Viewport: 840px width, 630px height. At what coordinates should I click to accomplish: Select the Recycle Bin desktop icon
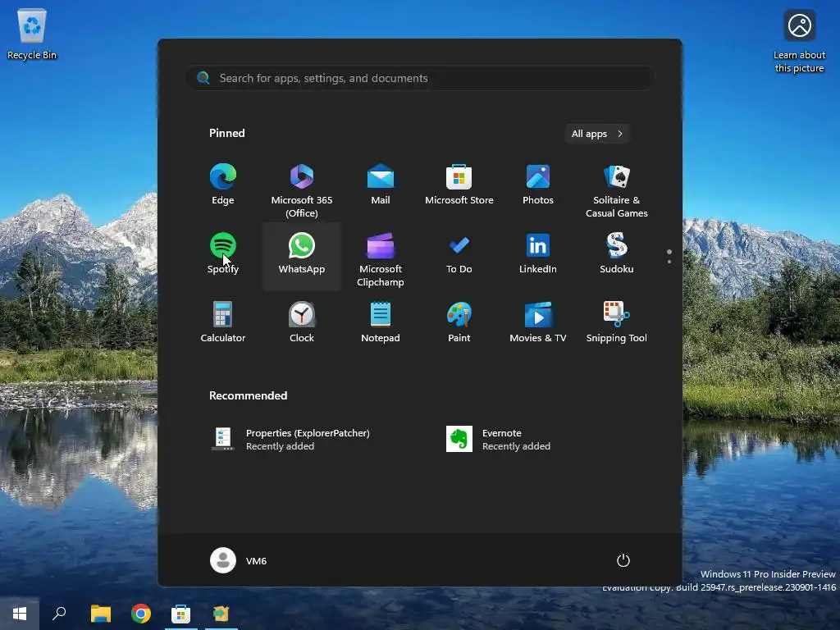point(32,34)
